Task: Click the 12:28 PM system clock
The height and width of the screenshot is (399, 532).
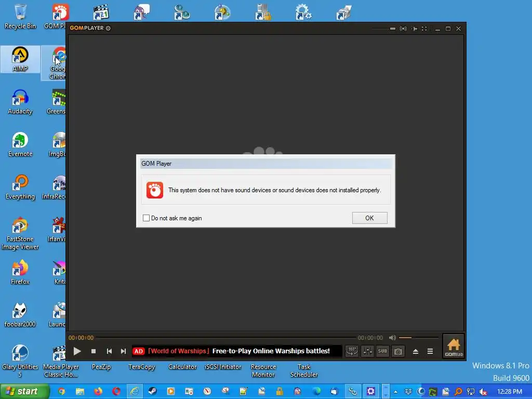Action: (510, 392)
